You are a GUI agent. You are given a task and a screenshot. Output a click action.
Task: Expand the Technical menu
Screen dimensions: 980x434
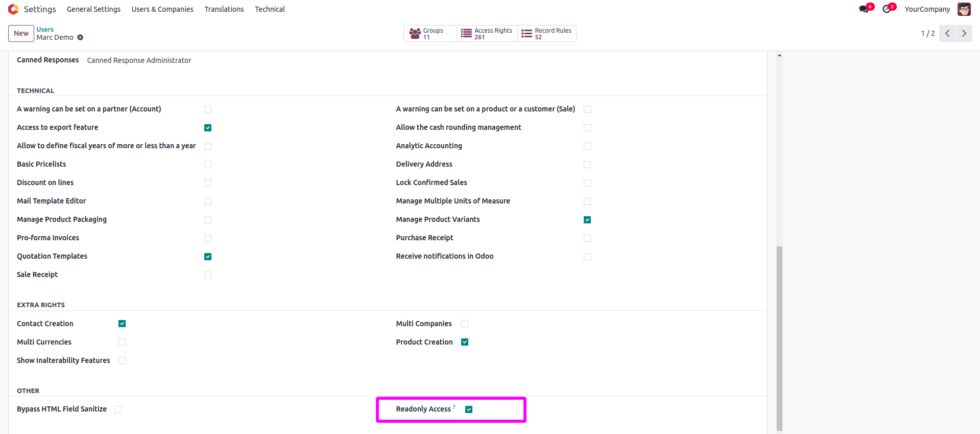(270, 9)
